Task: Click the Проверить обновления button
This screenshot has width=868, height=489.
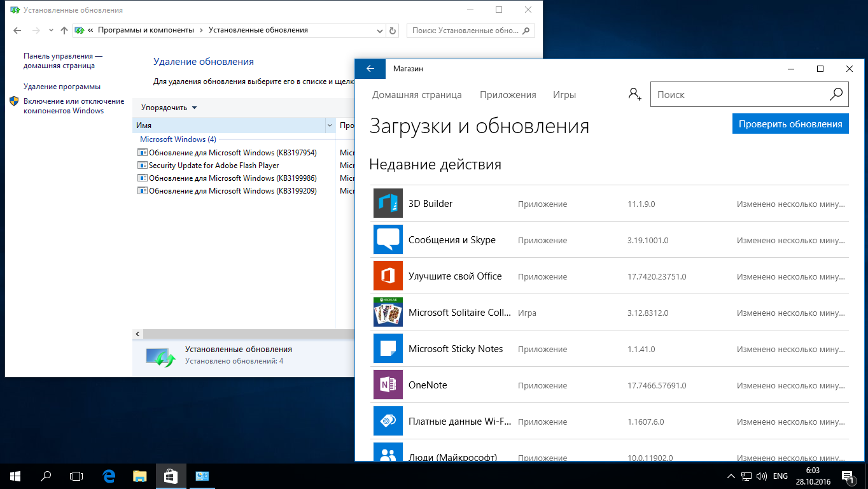Action: point(790,124)
